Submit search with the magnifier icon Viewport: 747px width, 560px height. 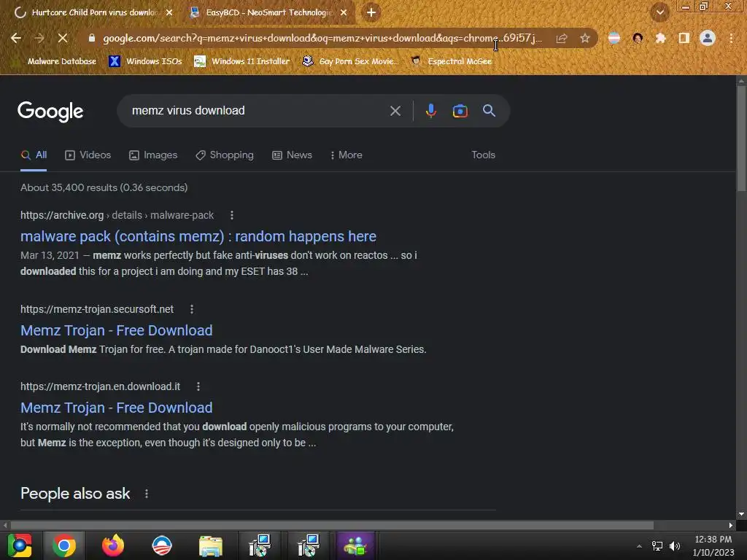click(x=489, y=111)
